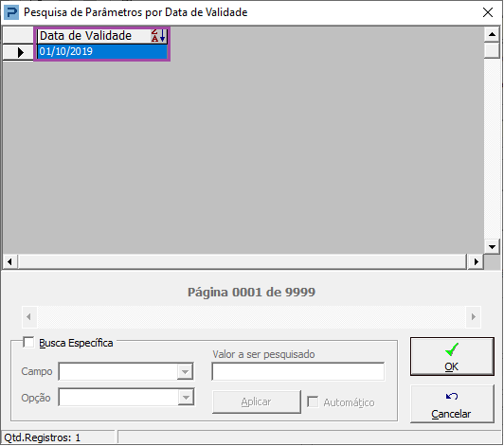This screenshot has height=446, width=504.
Task: Open the Campo dropdown
Action: (185, 372)
